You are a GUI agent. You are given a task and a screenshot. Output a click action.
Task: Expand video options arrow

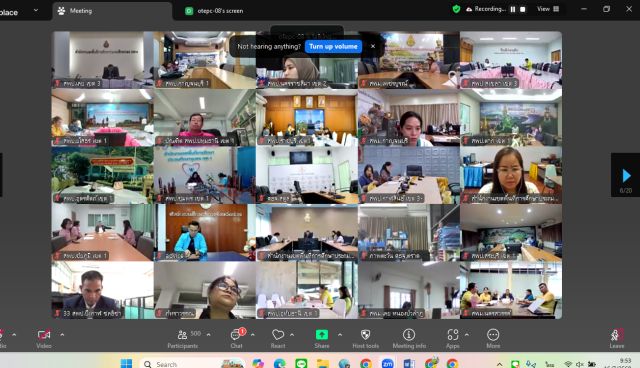pos(62,335)
